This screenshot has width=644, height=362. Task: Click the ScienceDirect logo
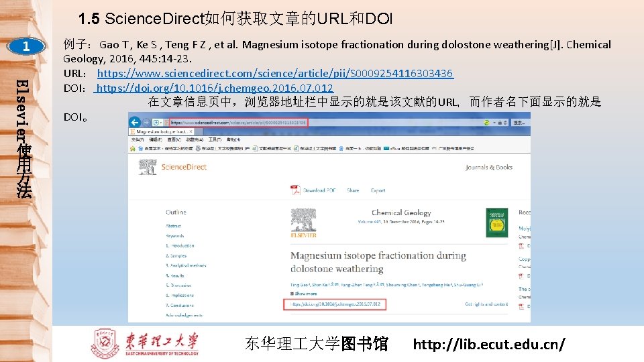pos(184,167)
